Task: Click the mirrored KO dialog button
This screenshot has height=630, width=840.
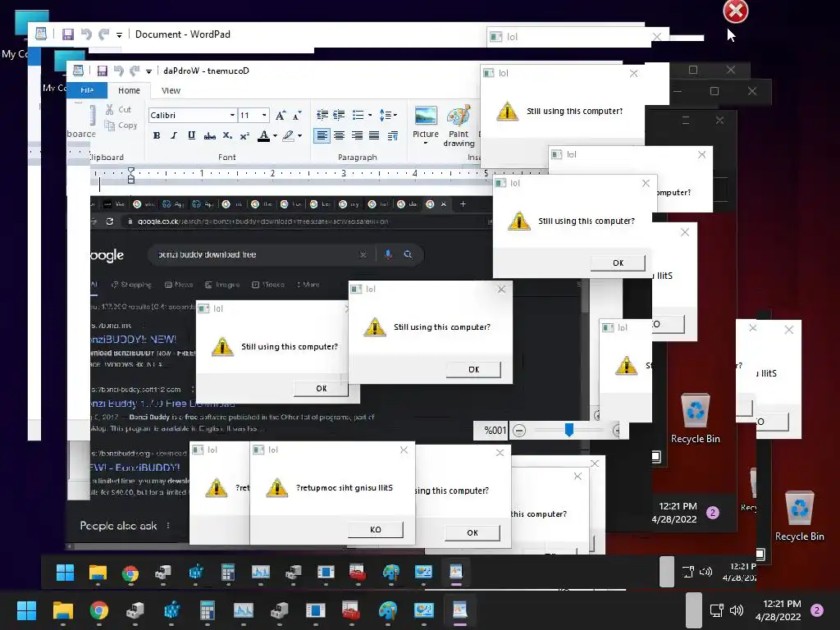Action: (376, 529)
